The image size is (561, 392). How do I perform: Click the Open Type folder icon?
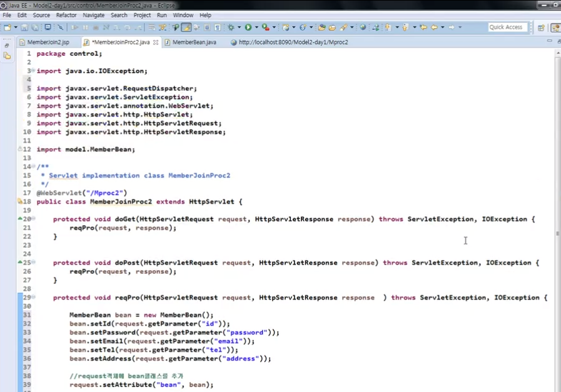[321, 27]
